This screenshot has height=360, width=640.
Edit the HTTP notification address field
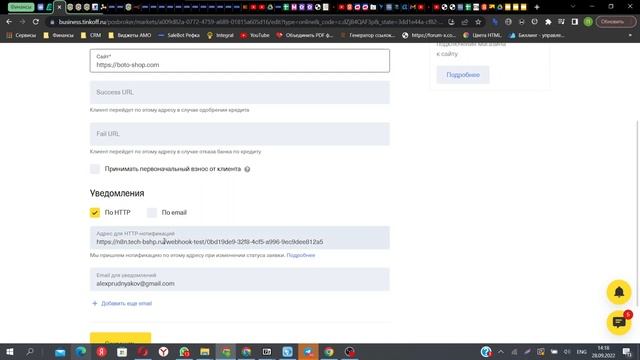coord(240,238)
